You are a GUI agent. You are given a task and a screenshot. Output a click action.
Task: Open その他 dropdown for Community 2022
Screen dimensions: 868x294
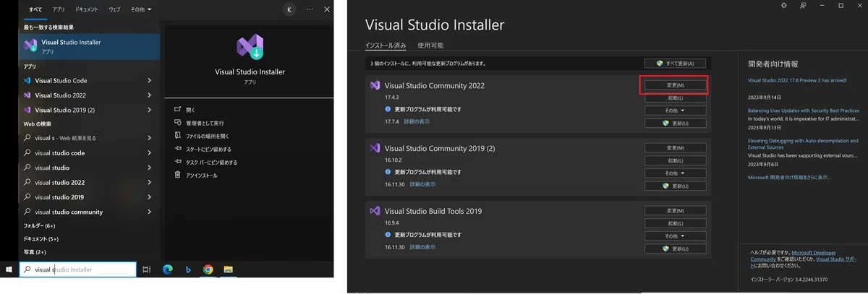[675, 111]
